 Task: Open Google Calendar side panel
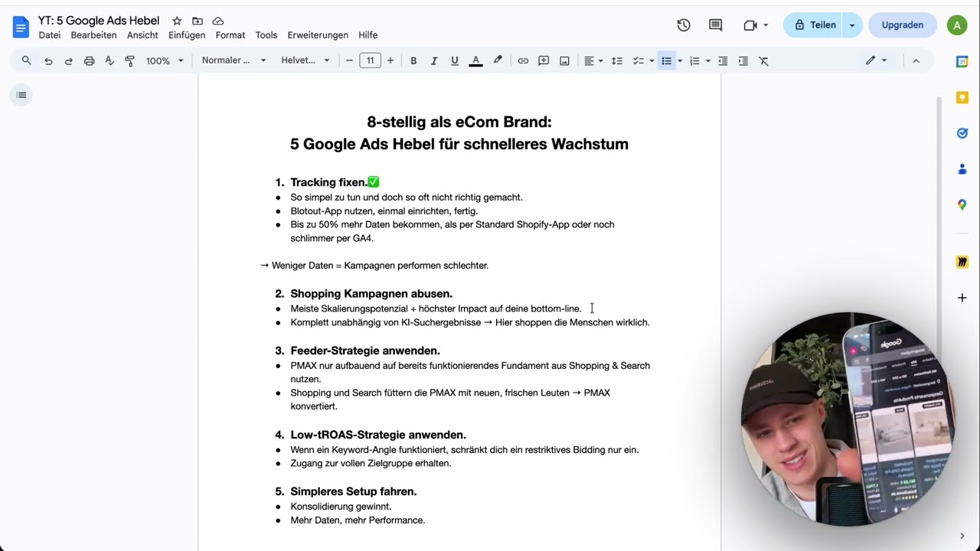pos(962,62)
